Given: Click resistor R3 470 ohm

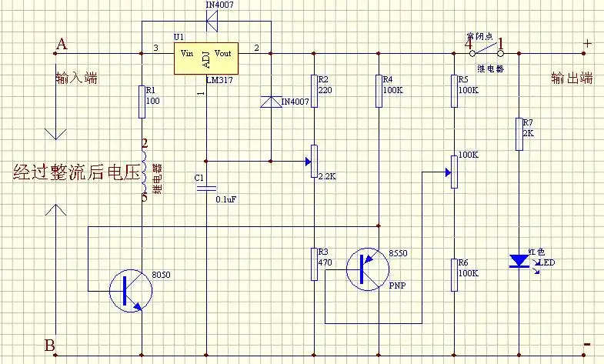Looking at the screenshot, I should pos(314,264).
